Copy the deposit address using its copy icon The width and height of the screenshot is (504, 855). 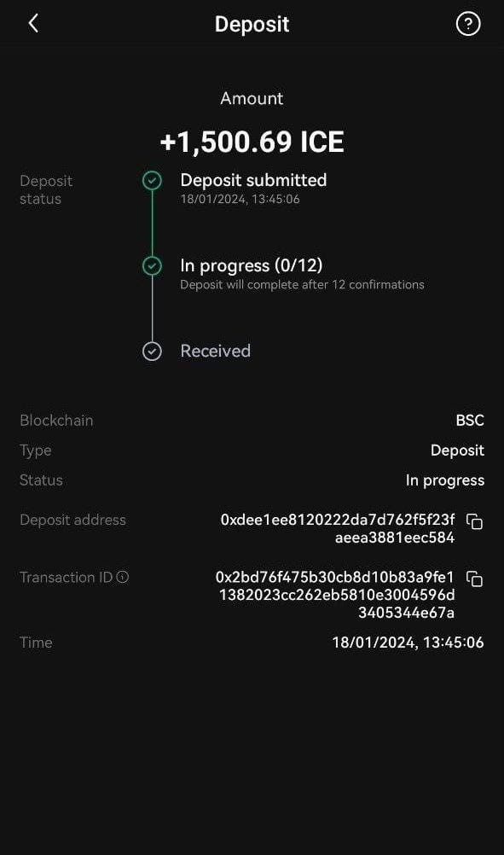(476, 522)
